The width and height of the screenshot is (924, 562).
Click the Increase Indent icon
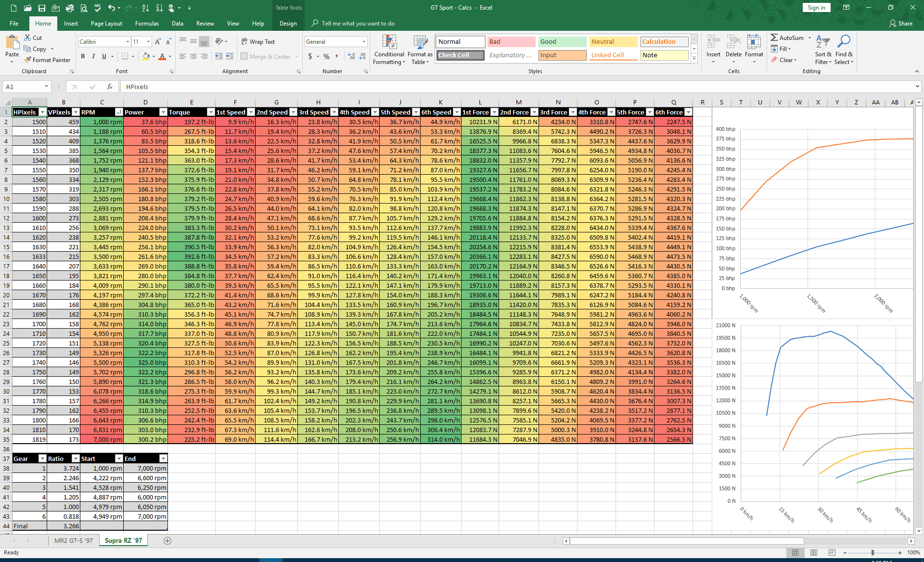pos(230,56)
